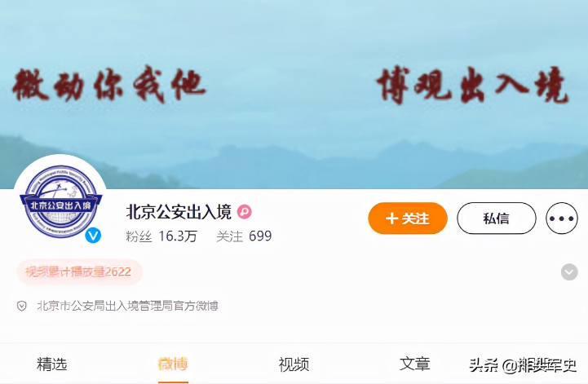588x384 pixels.
Task: Click the 视频累计播放量2622 tag
Action: pyautogui.click(x=79, y=271)
